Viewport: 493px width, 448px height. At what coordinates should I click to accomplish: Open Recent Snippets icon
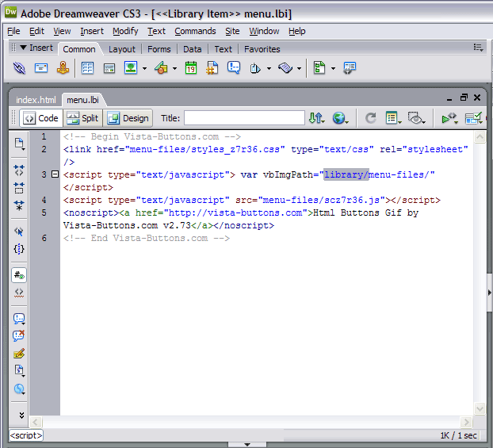click(x=19, y=370)
